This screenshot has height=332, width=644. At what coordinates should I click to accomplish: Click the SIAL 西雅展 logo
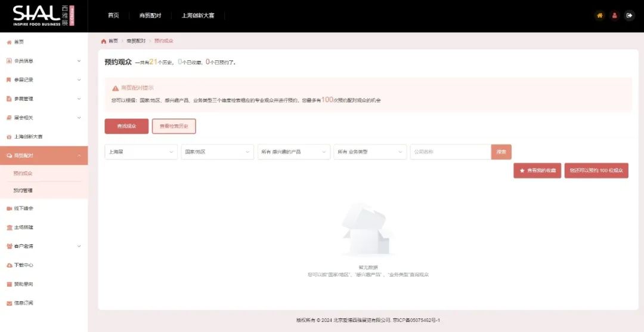(44, 16)
